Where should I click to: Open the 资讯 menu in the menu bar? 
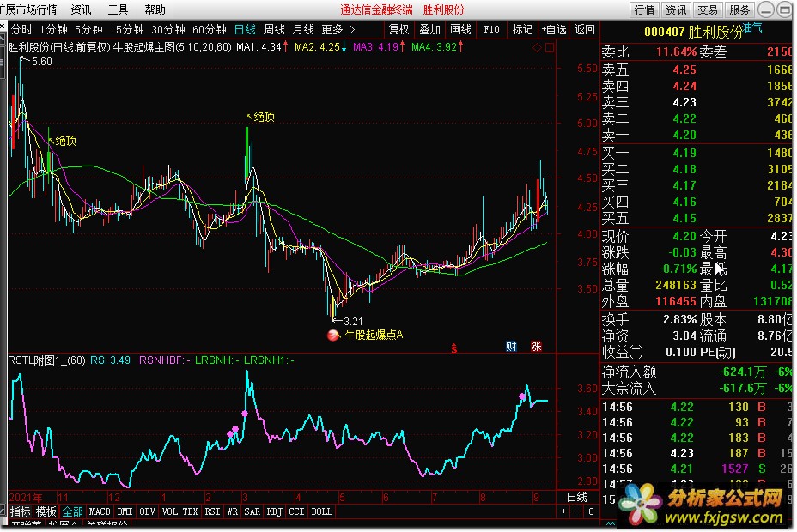pyautogui.click(x=81, y=9)
